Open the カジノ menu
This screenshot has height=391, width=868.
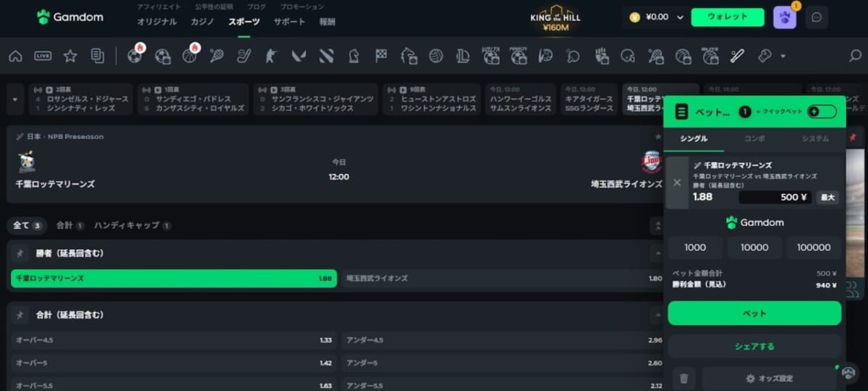pyautogui.click(x=203, y=22)
